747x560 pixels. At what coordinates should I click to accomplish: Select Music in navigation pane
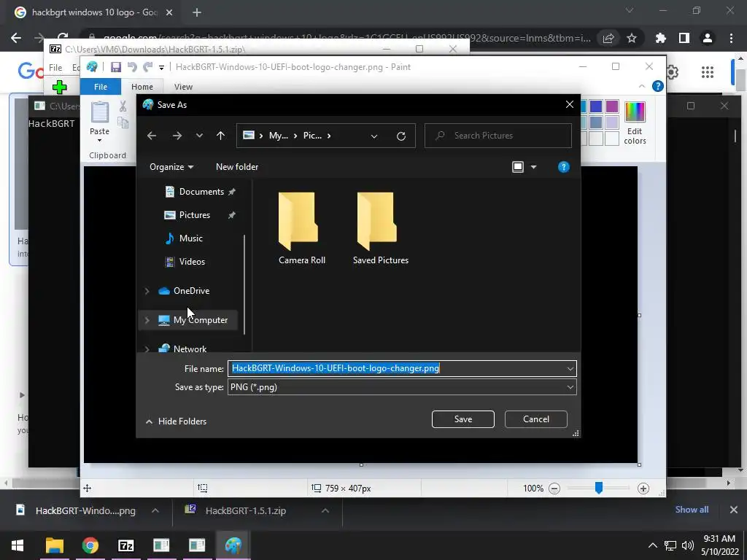point(190,238)
